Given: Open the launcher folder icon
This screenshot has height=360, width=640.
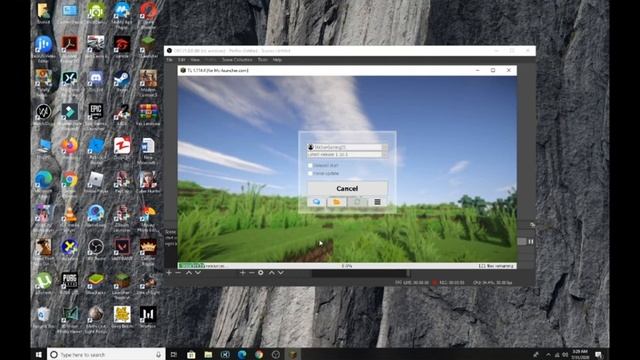Looking at the screenshot, I should 336,202.
